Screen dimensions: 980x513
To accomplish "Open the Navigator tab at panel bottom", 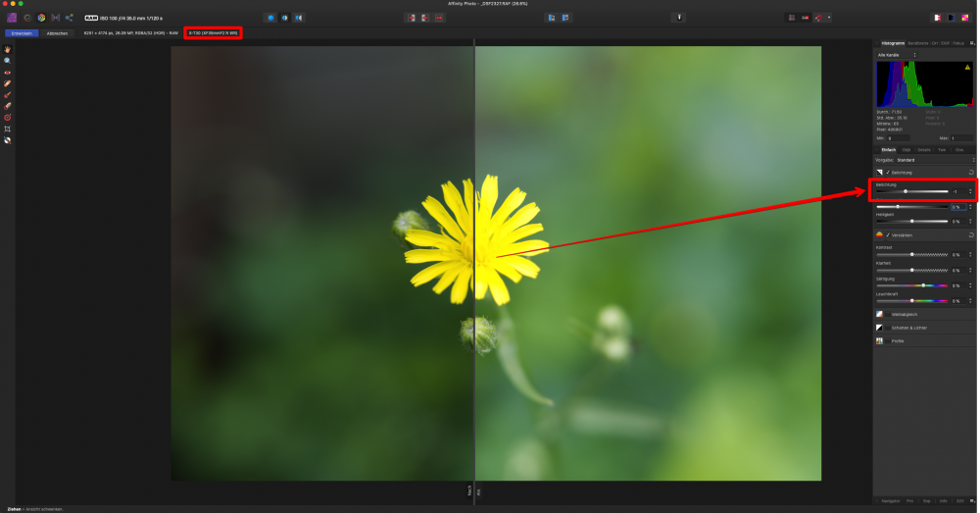I will (x=891, y=500).
